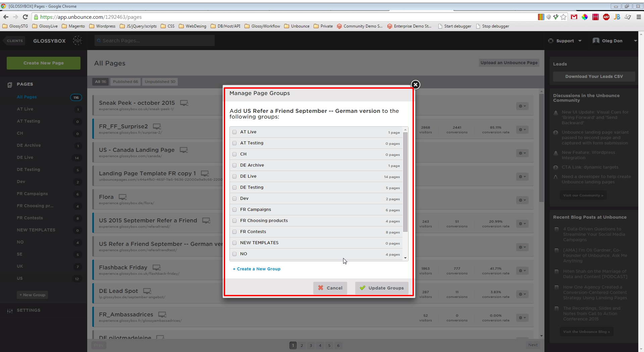
Task: Open the Support dropdown menu
Action: [565, 41]
